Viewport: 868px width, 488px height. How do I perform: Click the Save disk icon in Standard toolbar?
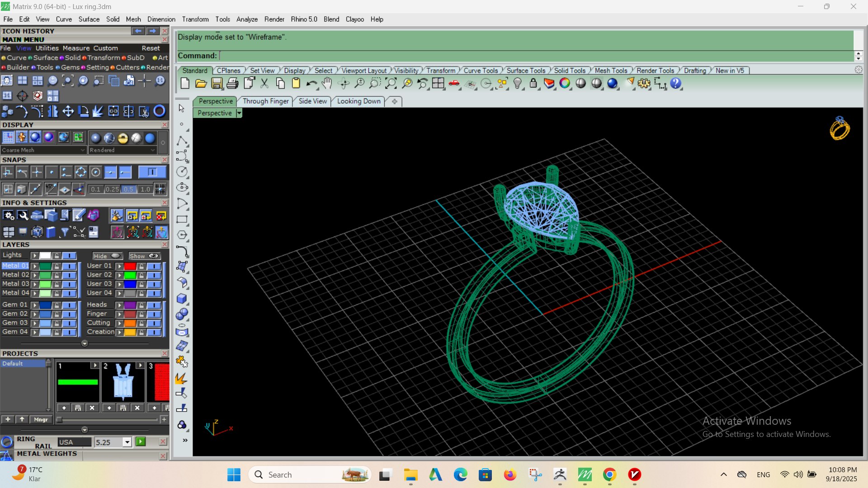click(x=217, y=84)
